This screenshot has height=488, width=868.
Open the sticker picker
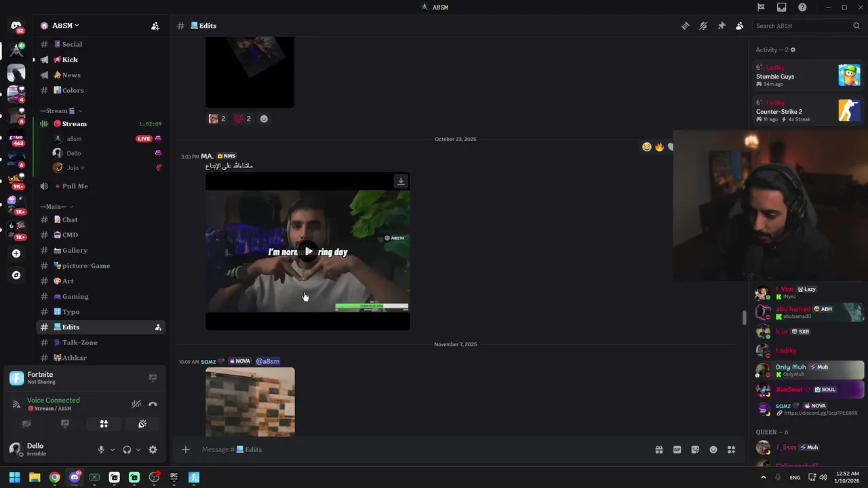[x=695, y=449]
